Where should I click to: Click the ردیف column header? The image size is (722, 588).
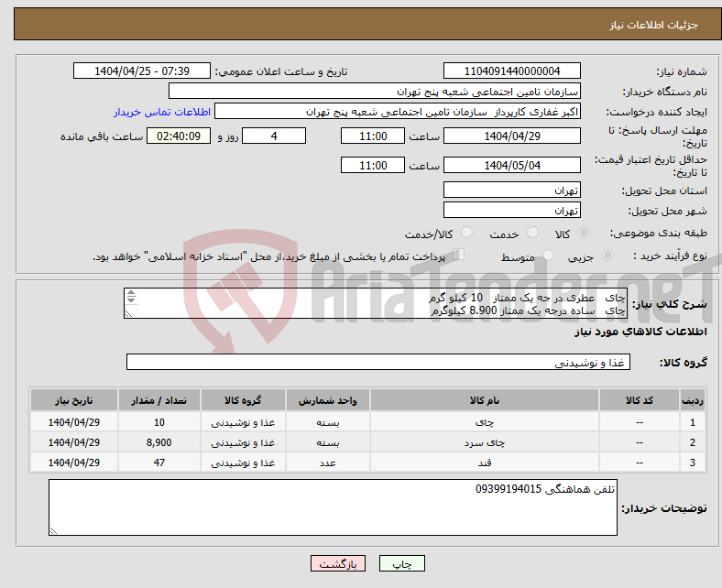pyautogui.click(x=693, y=400)
